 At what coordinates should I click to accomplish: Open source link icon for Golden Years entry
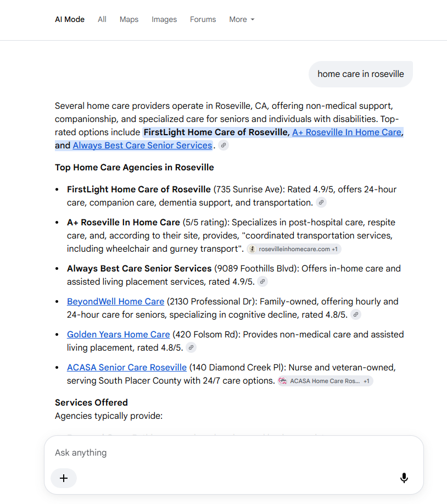coord(191,347)
